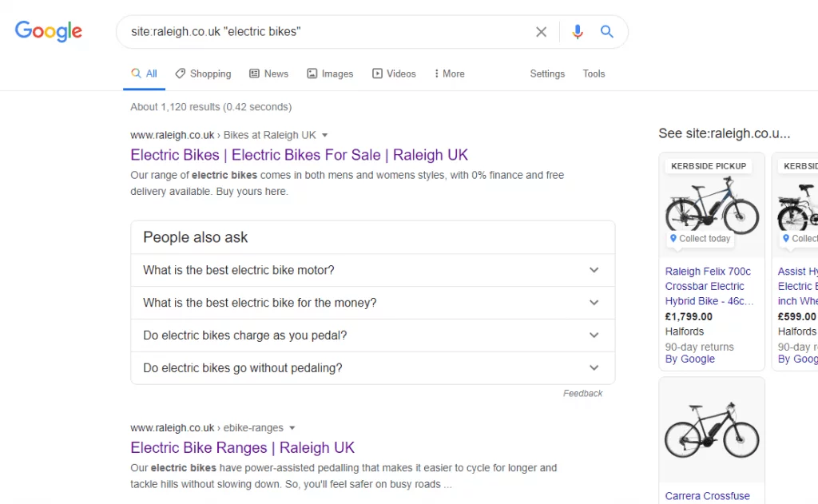Click the blue magnifying glass search button

pyautogui.click(x=607, y=32)
